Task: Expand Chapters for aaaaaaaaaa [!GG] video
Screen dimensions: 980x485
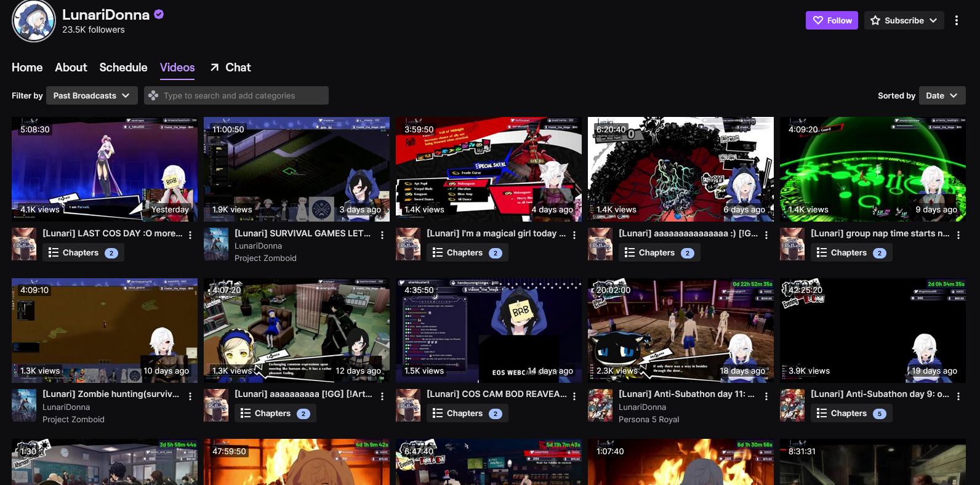Action: tap(275, 413)
